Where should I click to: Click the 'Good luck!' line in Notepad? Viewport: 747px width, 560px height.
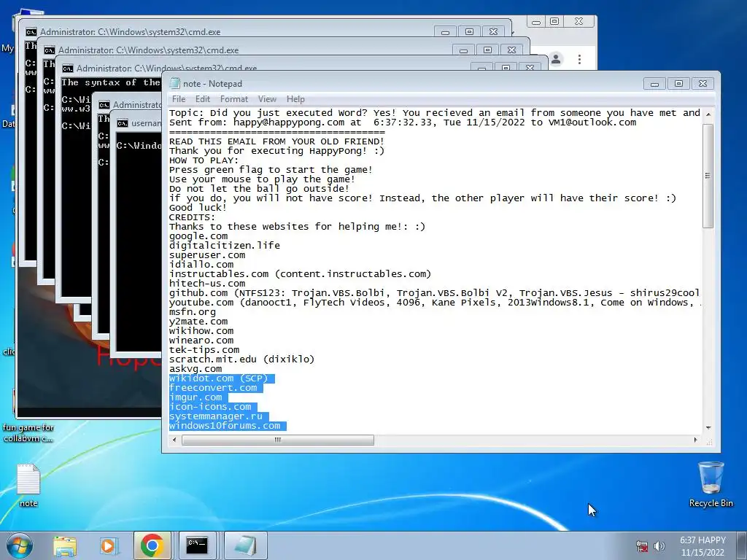[198, 208]
